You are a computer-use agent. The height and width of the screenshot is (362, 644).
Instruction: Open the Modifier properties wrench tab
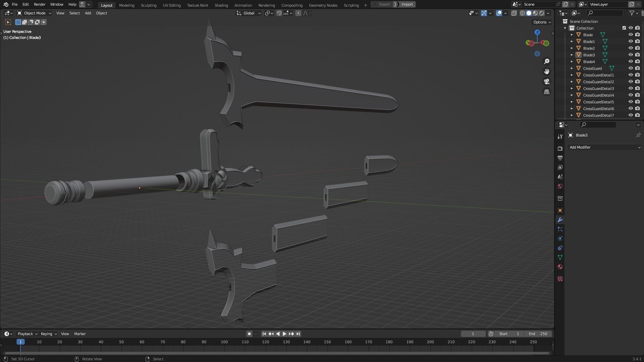pos(560,220)
